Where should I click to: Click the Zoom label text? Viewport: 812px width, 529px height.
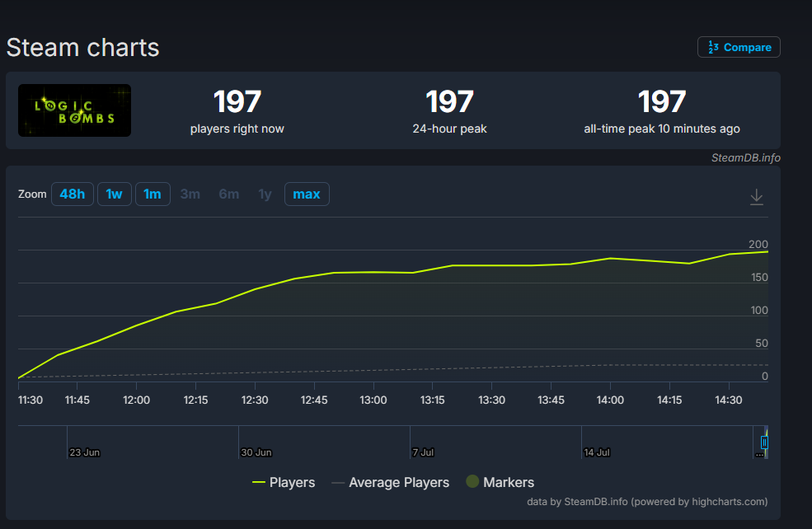click(x=32, y=194)
